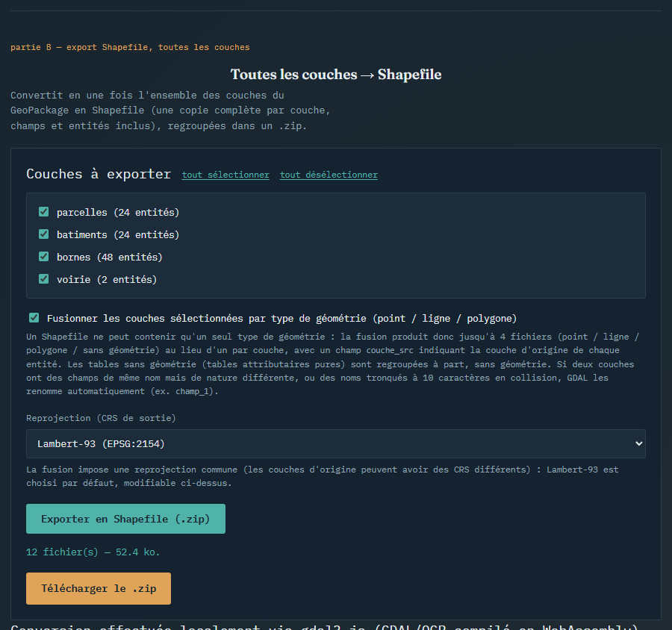Click the Reprojection (CRS de sortie) label

(x=101, y=418)
